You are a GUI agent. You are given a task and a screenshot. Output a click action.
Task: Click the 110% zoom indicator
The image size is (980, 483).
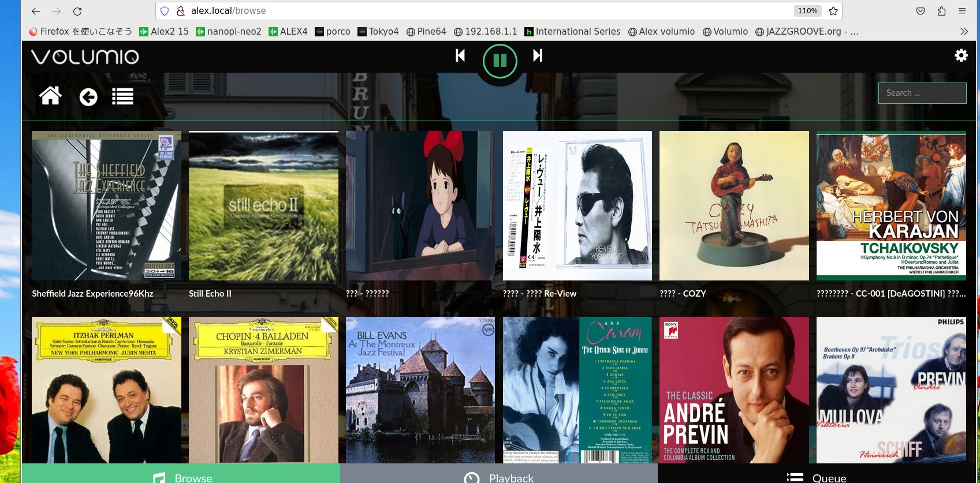coord(807,11)
